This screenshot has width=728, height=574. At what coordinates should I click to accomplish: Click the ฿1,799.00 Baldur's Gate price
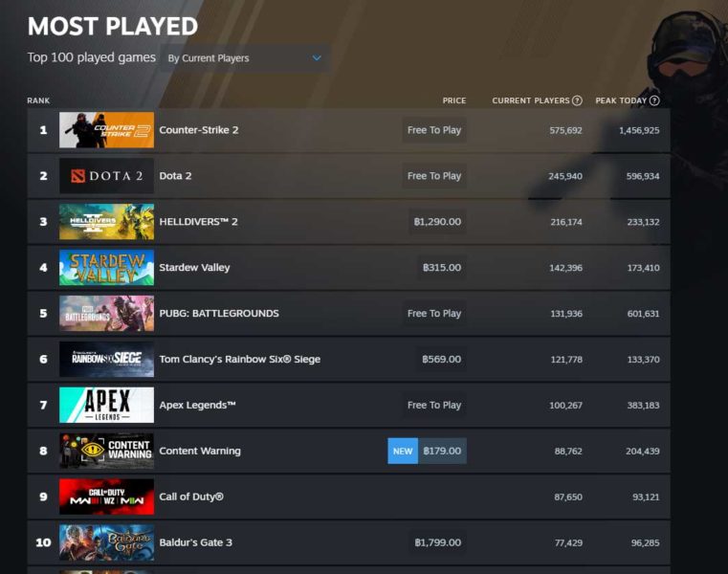(437, 542)
